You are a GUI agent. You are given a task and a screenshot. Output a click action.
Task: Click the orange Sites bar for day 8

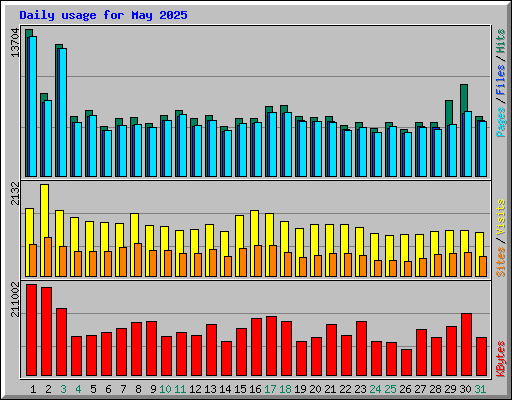click(x=138, y=260)
